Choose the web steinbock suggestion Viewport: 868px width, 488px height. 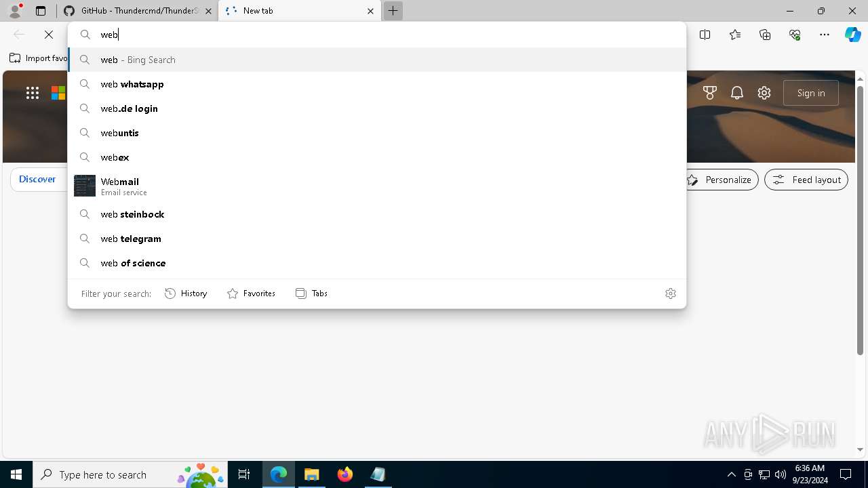[377, 214]
